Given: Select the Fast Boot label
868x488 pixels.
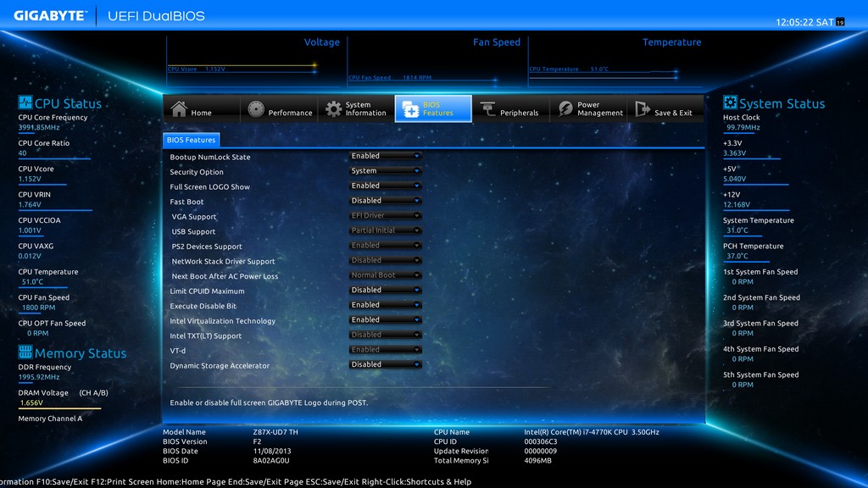Looking at the screenshot, I should pos(186,202).
